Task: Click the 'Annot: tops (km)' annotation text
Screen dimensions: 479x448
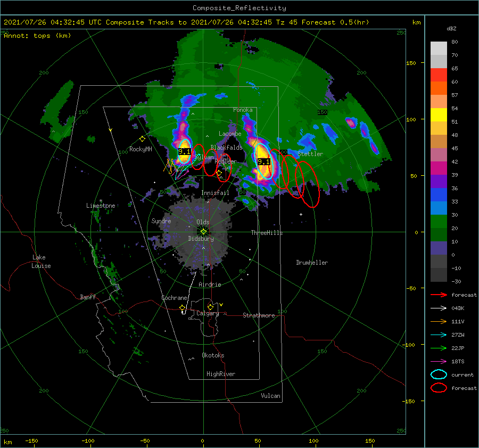Action: [37, 36]
